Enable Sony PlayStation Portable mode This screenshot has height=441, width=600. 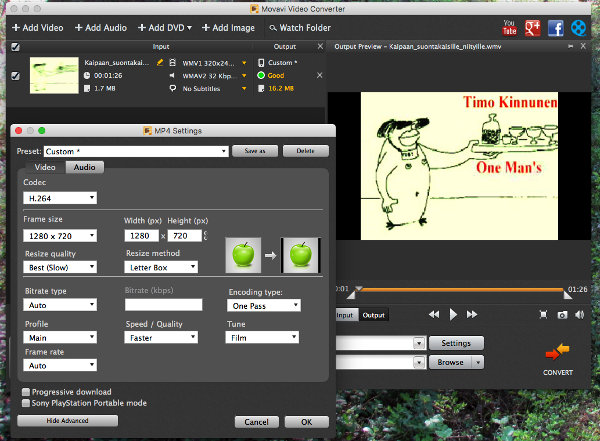coord(26,403)
